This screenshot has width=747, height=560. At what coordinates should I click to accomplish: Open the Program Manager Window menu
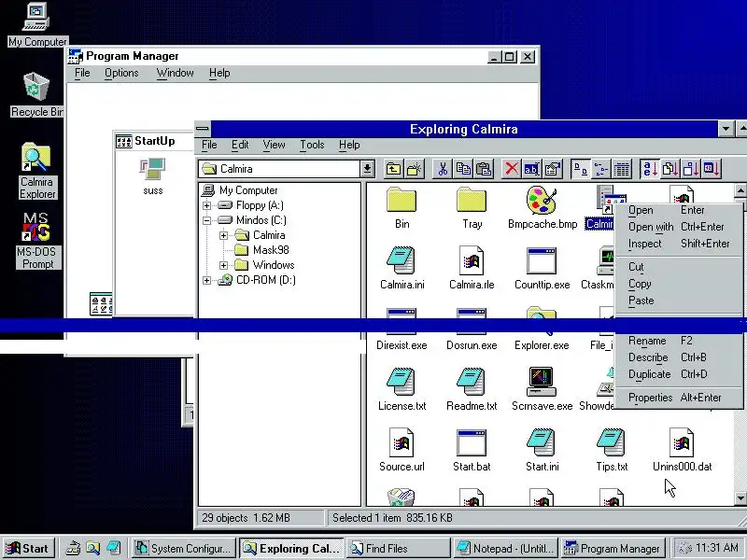175,73
